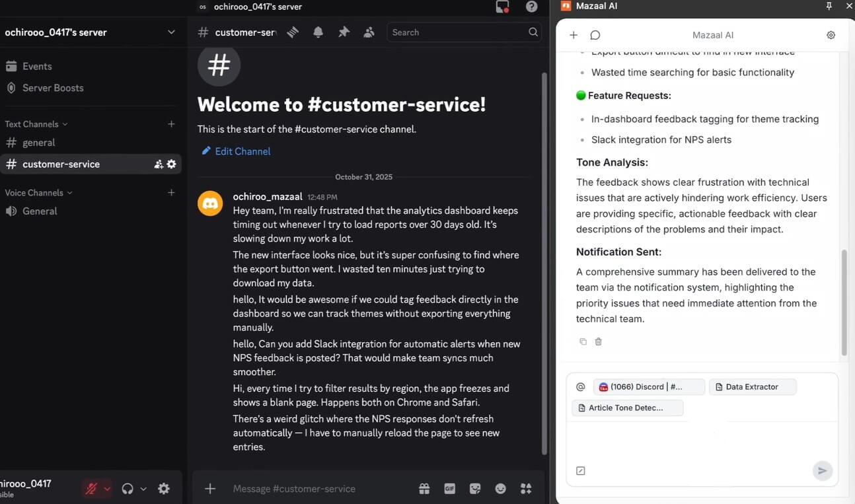Open the gift icon in message bar
Screen dimensions: 855x504
424,489
